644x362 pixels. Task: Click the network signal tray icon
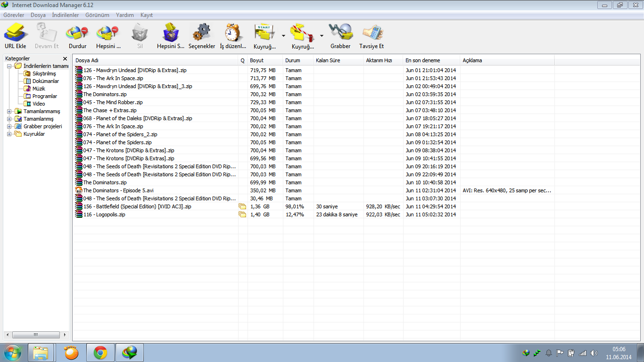tap(583, 353)
